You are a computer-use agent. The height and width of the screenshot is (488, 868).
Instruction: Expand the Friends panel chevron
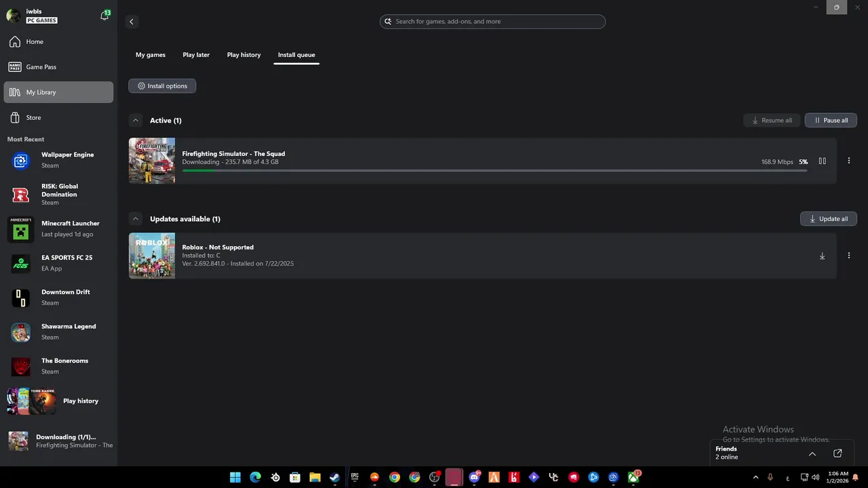[812, 453]
